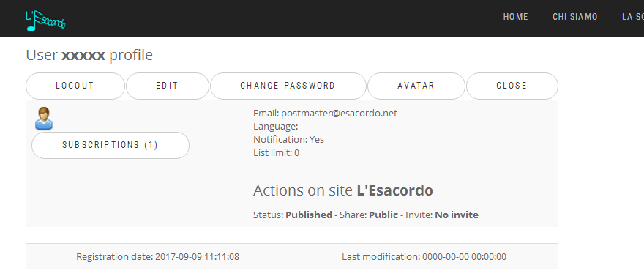Click the Notification: Yes line
Viewport: 644px width, 279px height.
(289, 139)
